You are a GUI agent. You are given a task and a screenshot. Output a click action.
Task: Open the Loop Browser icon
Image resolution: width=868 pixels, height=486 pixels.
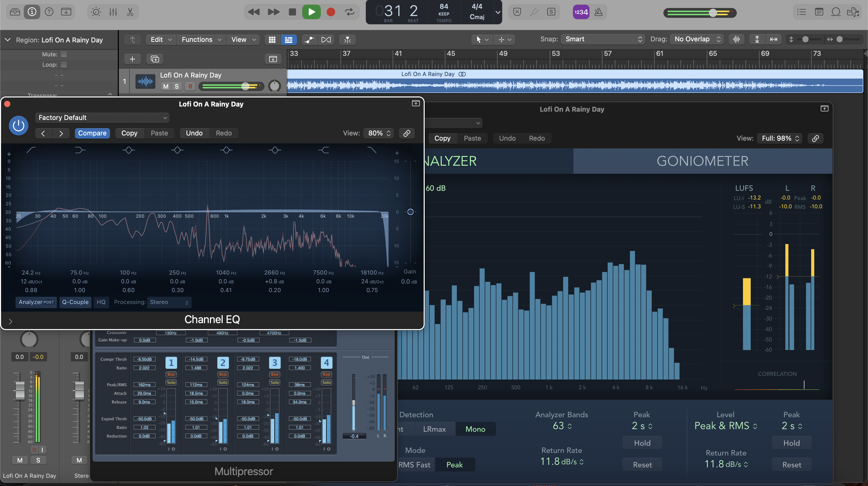[x=836, y=12]
